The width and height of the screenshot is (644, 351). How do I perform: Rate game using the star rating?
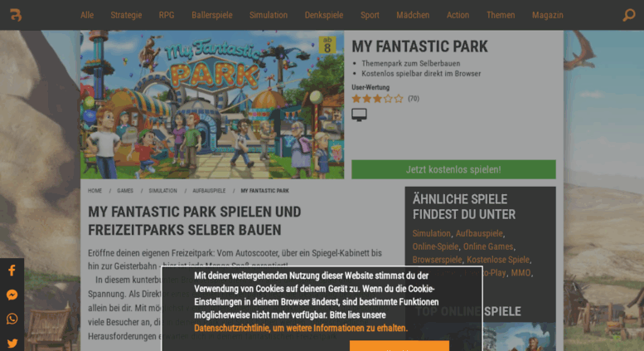point(377,99)
